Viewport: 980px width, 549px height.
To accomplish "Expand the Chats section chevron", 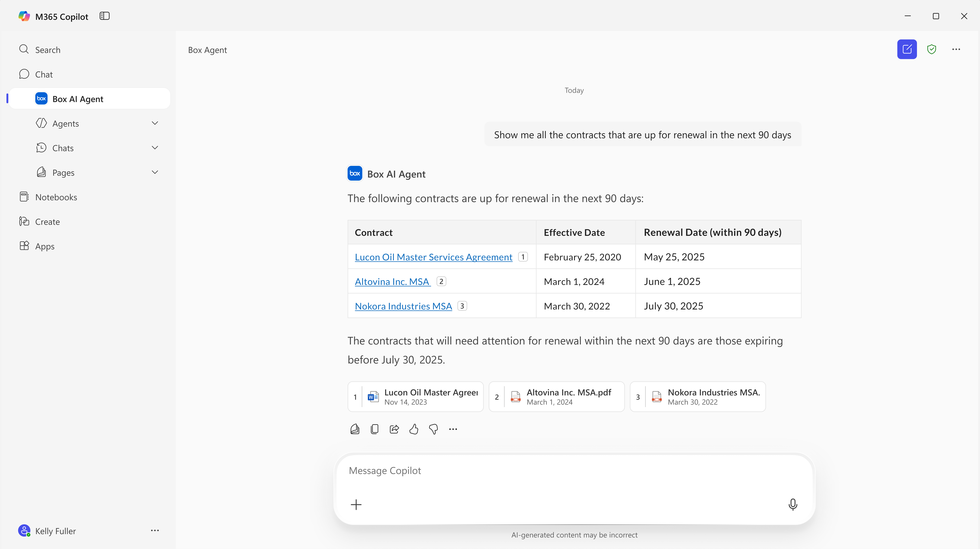I will [x=155, y=148].
